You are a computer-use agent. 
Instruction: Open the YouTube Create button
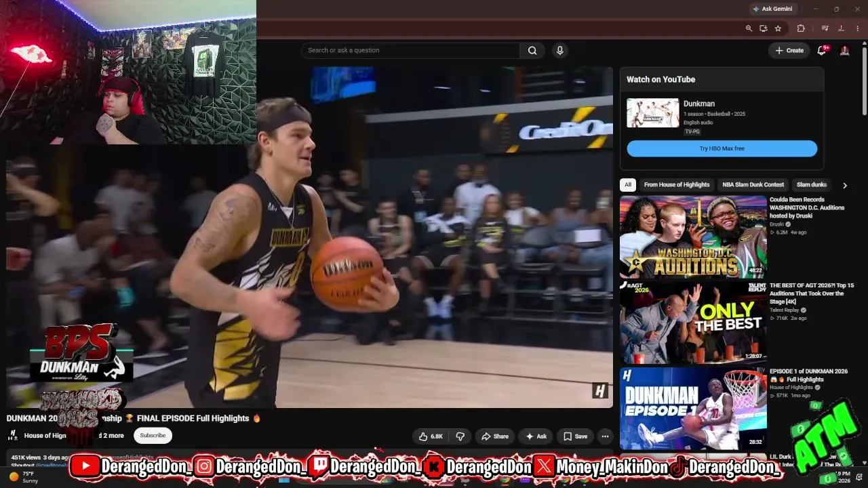click(x=789, y=50)
